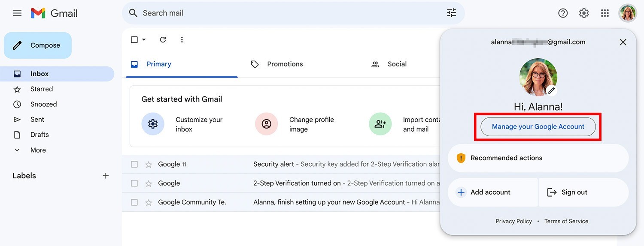Click the Import contacts and mail icon
The height and width of the screenshot is (246, 644).
click(380, 124)
